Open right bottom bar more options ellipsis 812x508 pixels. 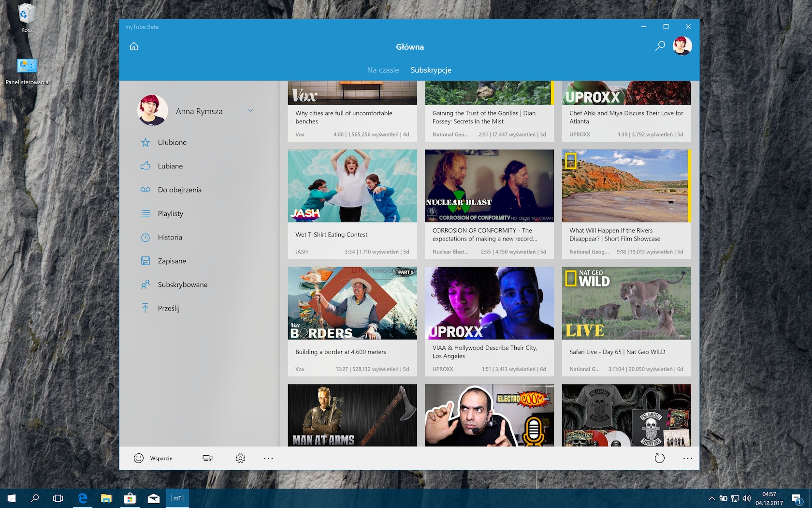(x=687, y=458)
